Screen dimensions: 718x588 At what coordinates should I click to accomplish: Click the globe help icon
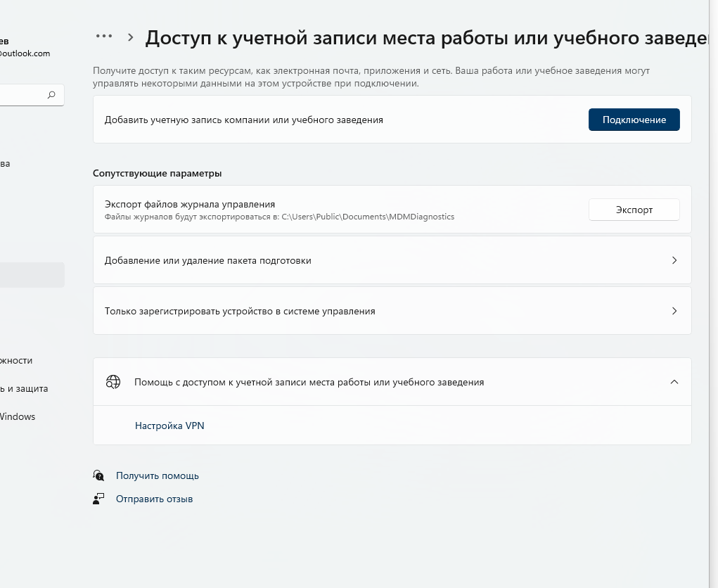click(x=113, y=382)
